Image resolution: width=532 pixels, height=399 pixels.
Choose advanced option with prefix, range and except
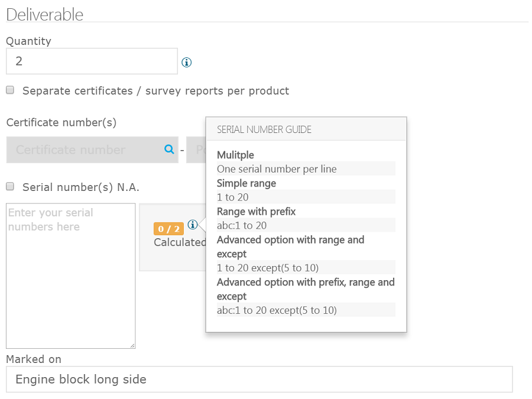[x=306, y=289]
